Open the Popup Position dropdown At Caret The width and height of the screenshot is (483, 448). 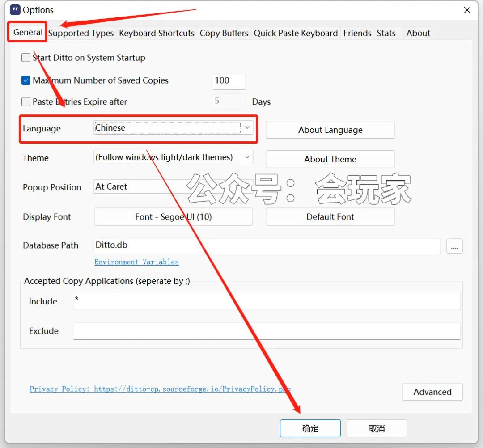(173, 186)
